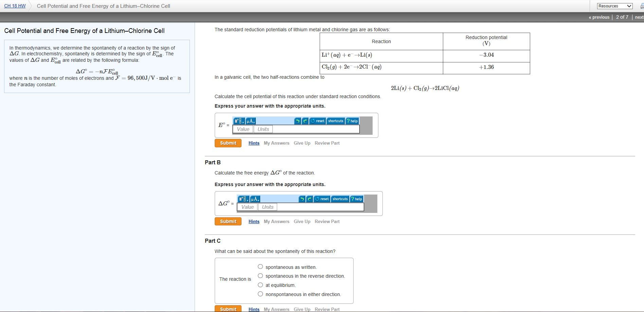View My Answers for Part C

276,309
